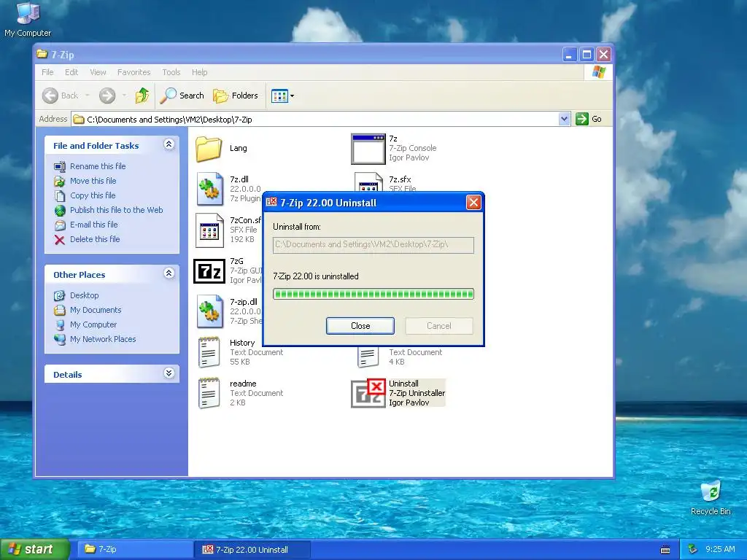Viewport: 747px width, 560px height.
Task: Close the 7-Zip Uninstall dialog with X
Action: click(x=473, y=203)
